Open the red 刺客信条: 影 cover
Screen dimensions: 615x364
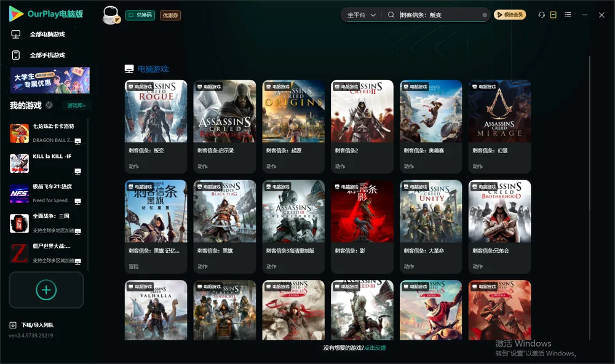tap(362, 212)
